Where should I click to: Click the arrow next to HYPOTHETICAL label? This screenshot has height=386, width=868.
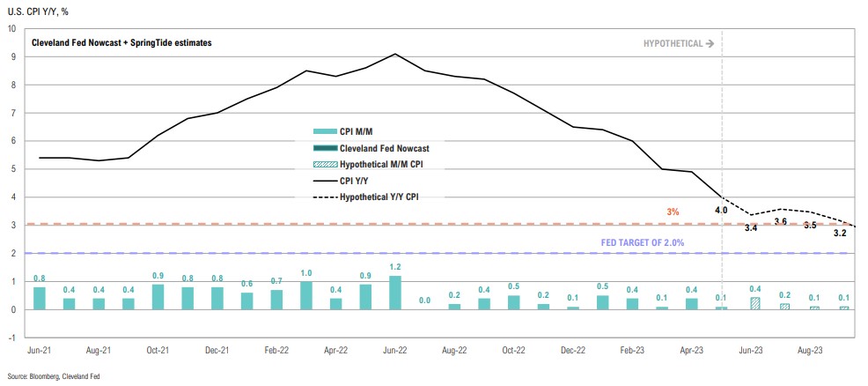pyautogui.click(x=710, y=43)
